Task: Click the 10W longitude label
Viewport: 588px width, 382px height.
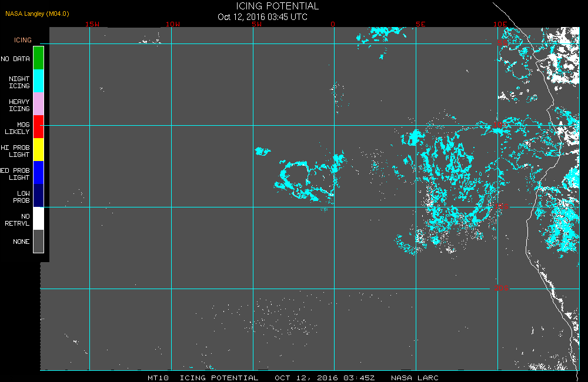Action: [173, 24]
